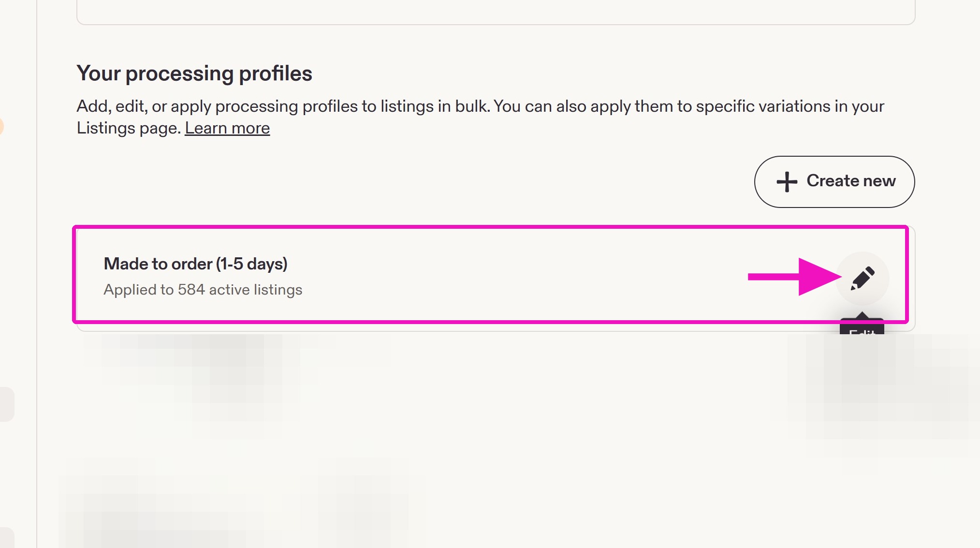Click Applied to 584 active listings text

click(203, 289)
